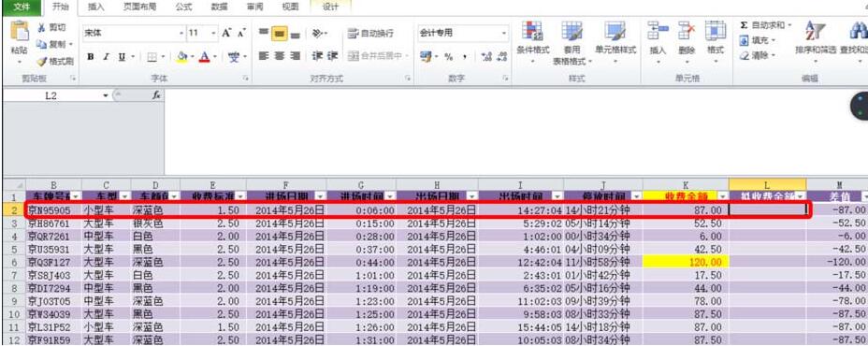868x346 pixels.
Task: Select yellow highlighted cell 120.00
Action: (x=686, y=263)
